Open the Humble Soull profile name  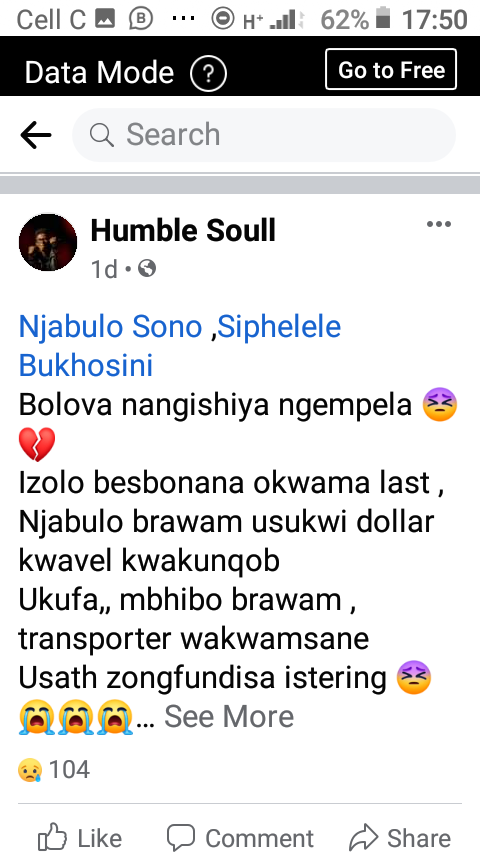tap(183, 230)
